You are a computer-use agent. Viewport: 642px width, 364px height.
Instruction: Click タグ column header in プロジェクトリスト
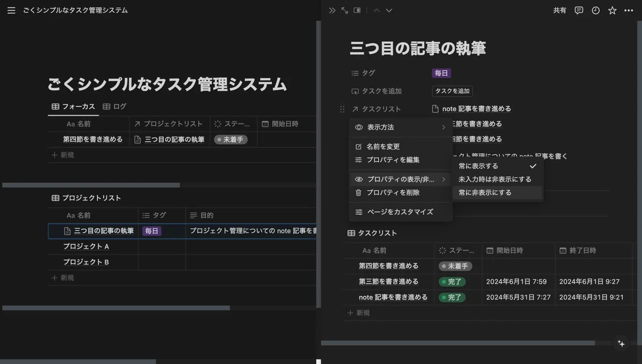coord(162,215)
